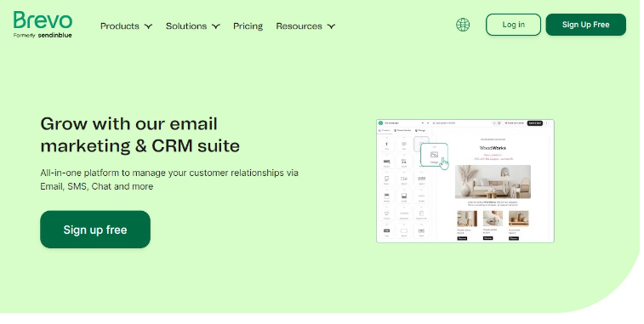The image size is (644, 324).
Task: Click the Title block T icon in the preview
Action: pos(386,145)
